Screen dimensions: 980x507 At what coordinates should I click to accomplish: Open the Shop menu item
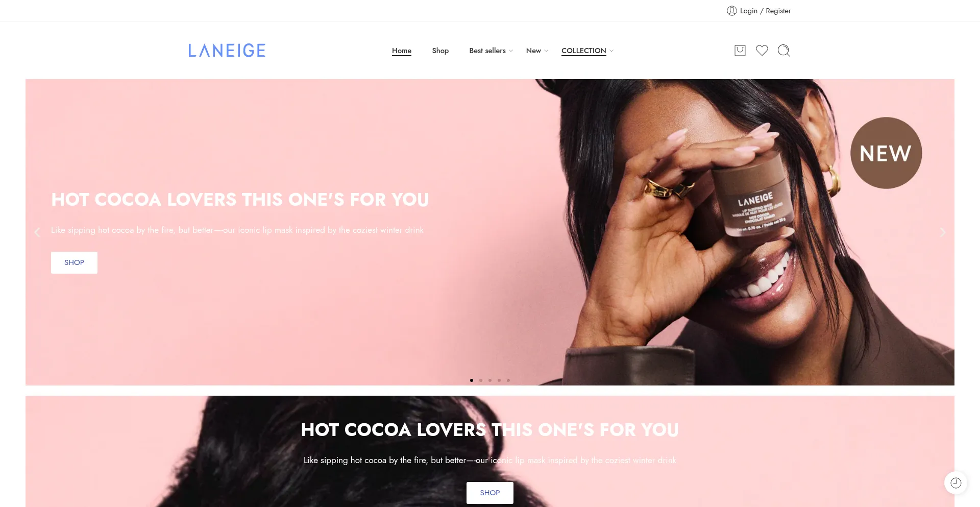(x=440, y=51)
